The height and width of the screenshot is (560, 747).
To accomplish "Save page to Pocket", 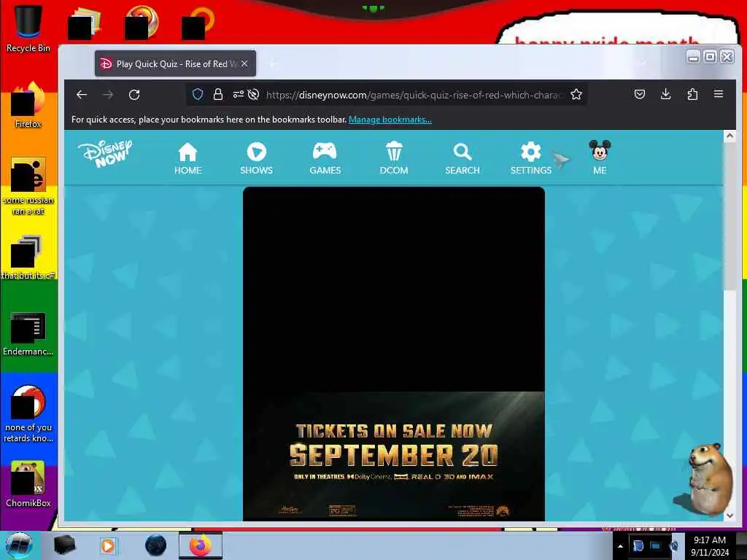I will coord(639,94).
